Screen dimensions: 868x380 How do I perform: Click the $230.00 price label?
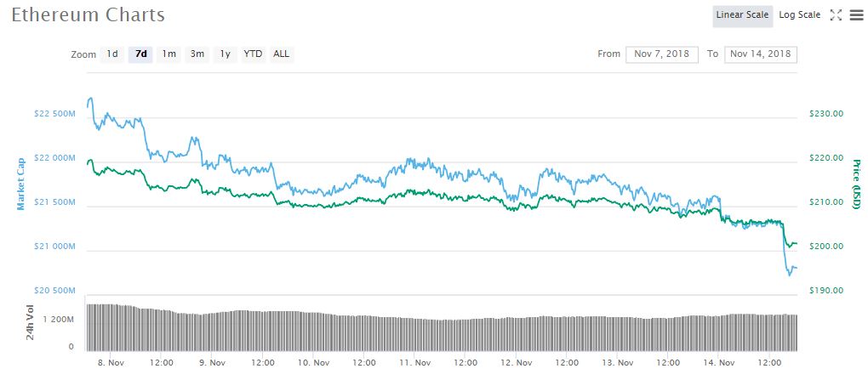(x=826, y=114)
